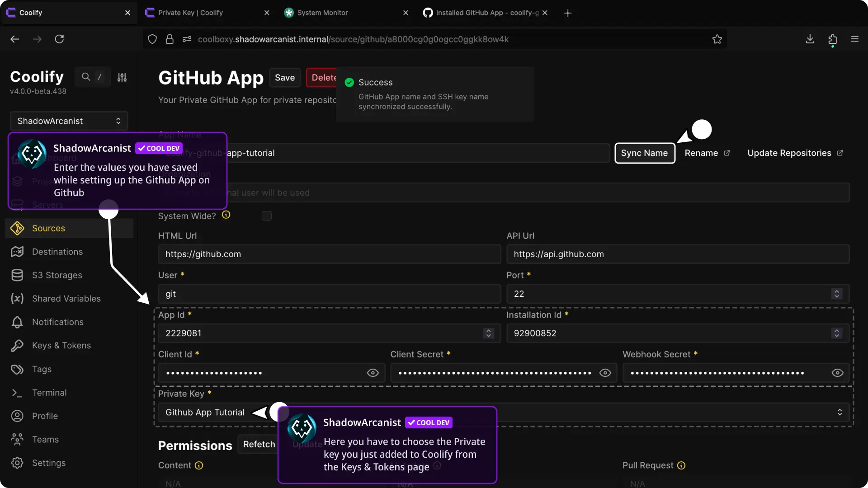Click the Sync Name button
The width and height of the screenshot is (868, 488).
click(x=644, y=153)
